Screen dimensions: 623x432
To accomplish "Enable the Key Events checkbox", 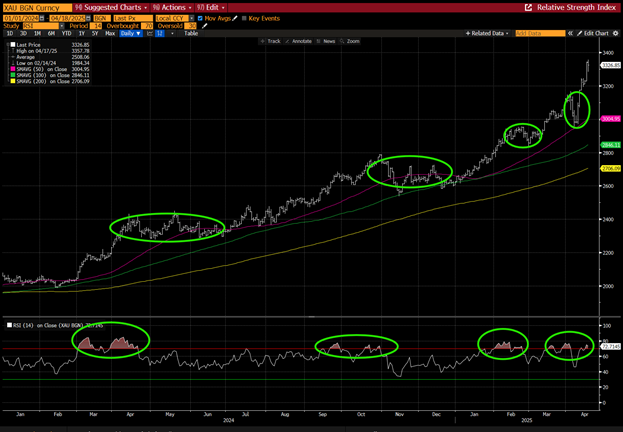I will (244, 18).
